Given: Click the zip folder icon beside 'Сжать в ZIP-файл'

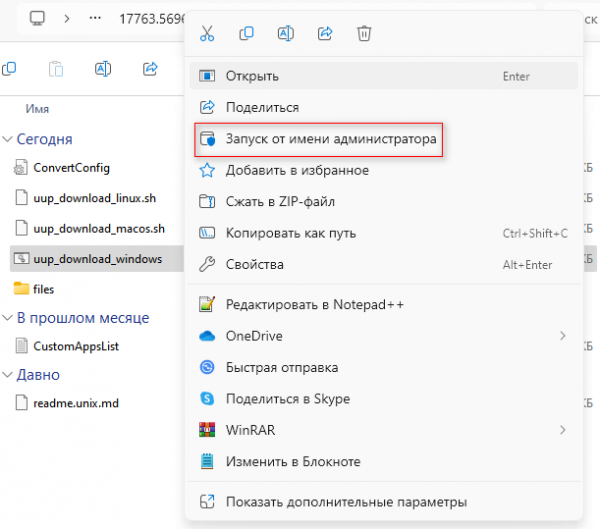Looking at the screenshot, I should (x=207, y=201).
